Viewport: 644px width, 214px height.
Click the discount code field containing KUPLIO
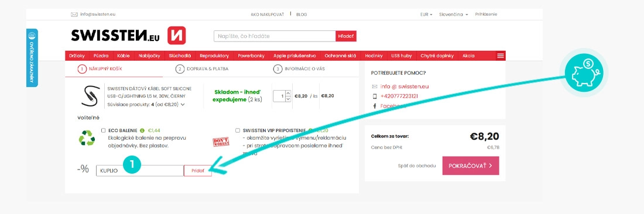(140, 171)
